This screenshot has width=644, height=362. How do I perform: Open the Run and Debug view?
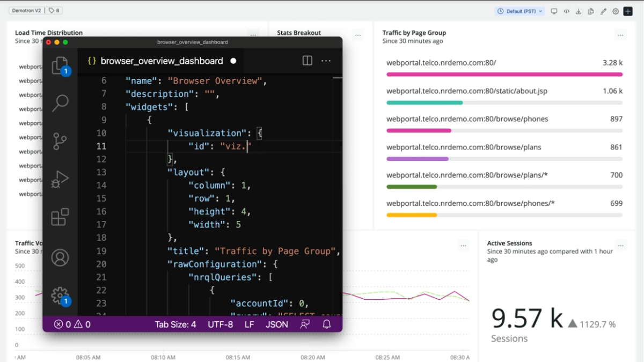[60, 179]
